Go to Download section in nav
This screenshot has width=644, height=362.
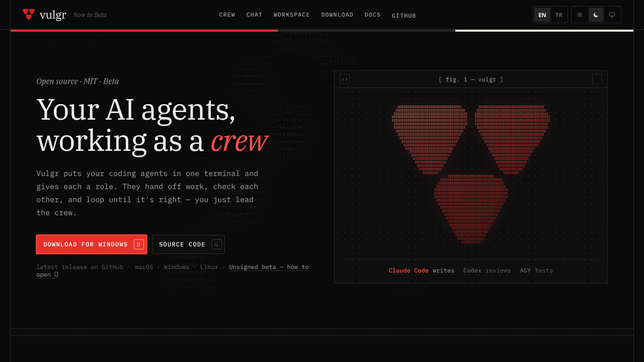coord(337,15)
